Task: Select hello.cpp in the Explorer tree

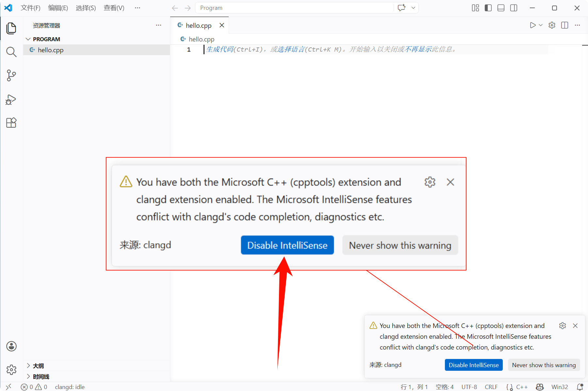Action: click(x=97, y=50)
